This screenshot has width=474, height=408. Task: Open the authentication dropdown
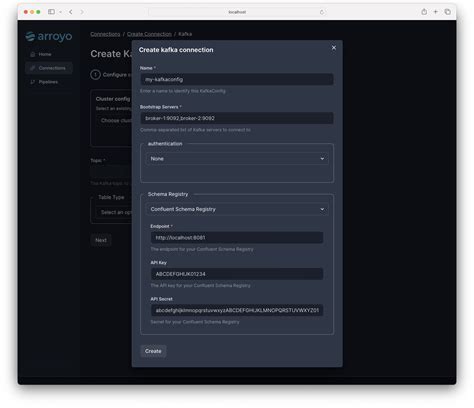pyautogui.click(x=237, y=159)
